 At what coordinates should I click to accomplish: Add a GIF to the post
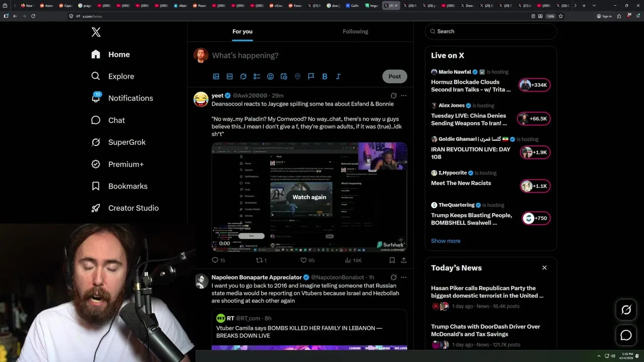pos(229,76)
